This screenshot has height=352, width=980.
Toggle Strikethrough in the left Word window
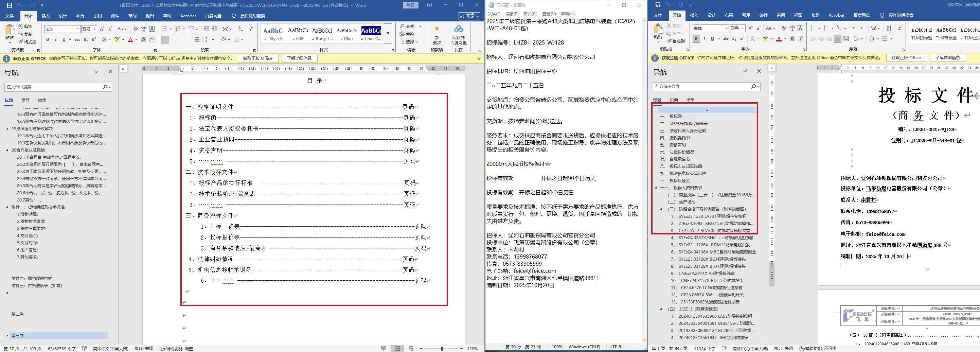pos(77,39)
